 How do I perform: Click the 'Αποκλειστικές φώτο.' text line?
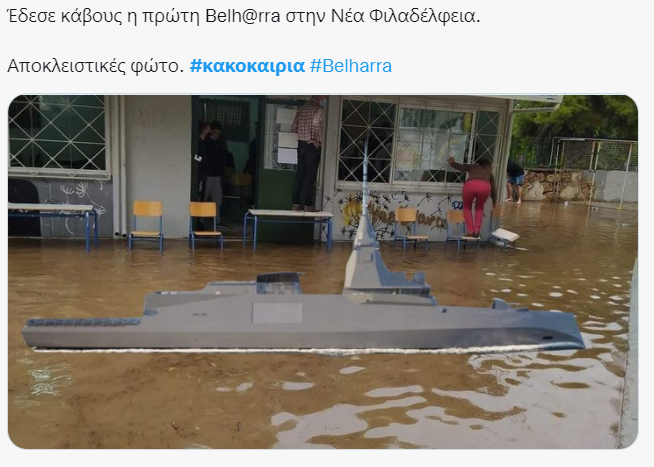click(96, 66)
